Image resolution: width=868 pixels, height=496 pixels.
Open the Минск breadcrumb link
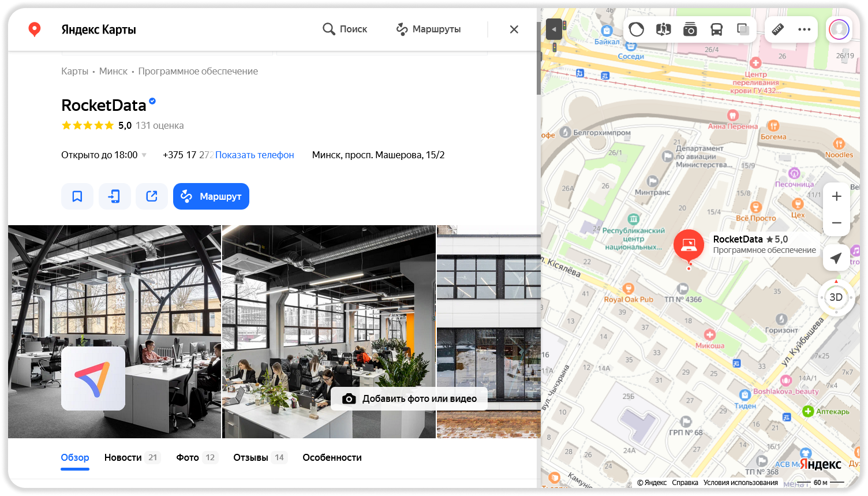tap(113, 71)
